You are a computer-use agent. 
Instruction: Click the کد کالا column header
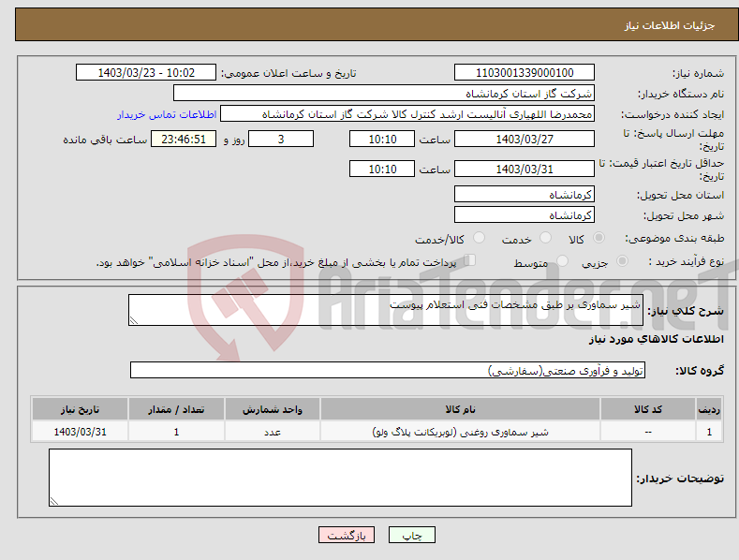click(648, 409)
